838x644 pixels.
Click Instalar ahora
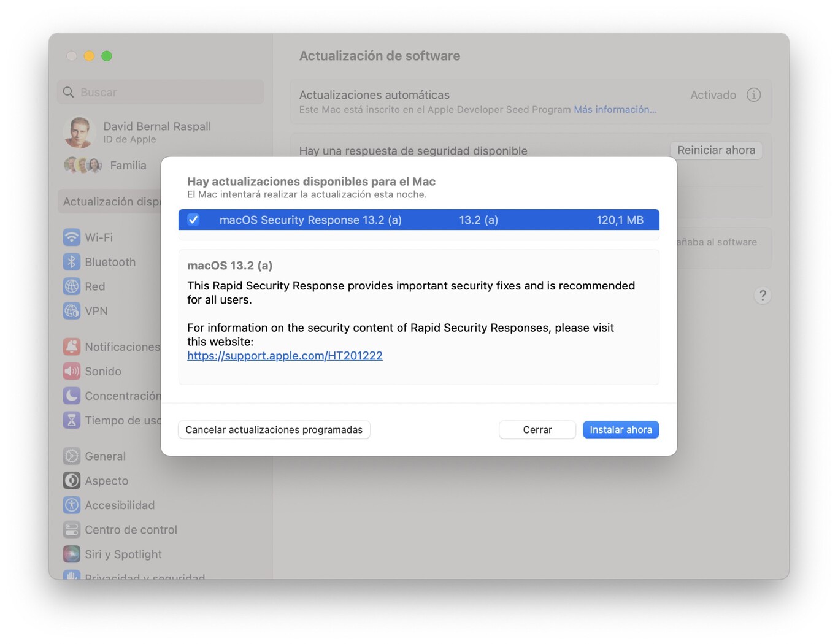click(620, 429)
